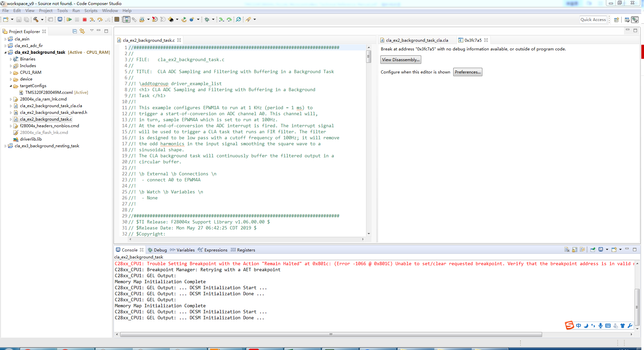This screenshot has width=644, height=350.
Task: Collapse the targetConfigs folder
Action: point(11,86)
